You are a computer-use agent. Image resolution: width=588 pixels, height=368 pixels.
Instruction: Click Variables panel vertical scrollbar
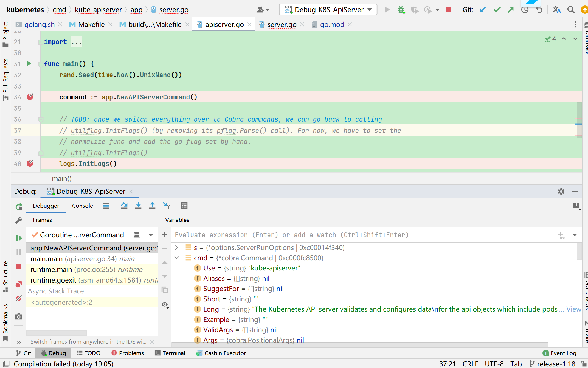[x=579, y=251]
